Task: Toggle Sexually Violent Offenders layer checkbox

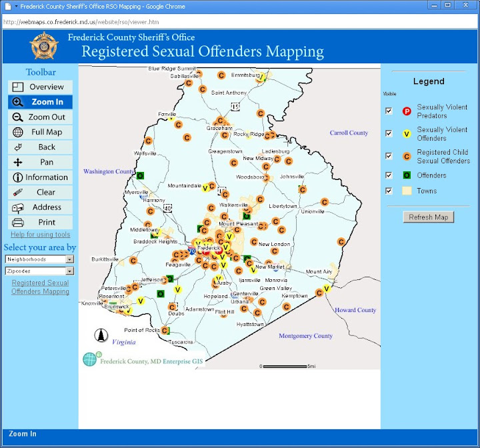Action: pos(389,134)
